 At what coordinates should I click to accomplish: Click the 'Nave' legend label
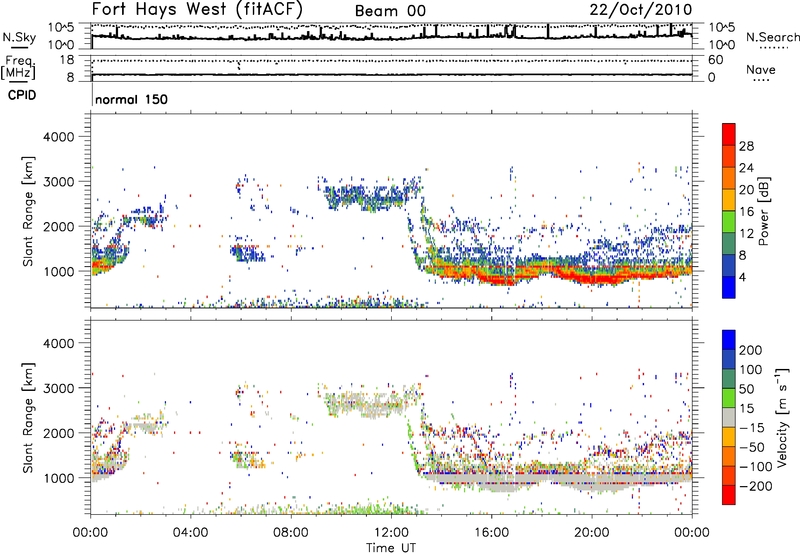click(x=761, y=69)
